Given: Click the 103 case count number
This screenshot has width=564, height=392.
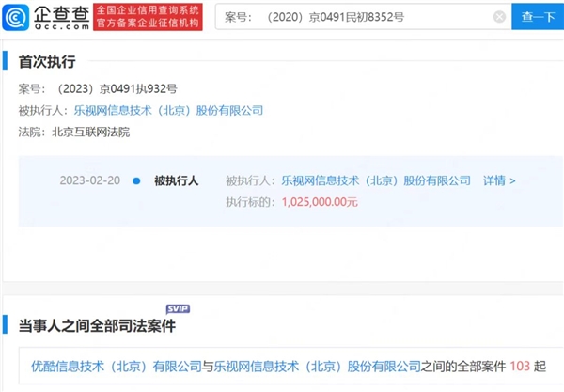Looking at the screenshot, I should (x=520, y=367).
